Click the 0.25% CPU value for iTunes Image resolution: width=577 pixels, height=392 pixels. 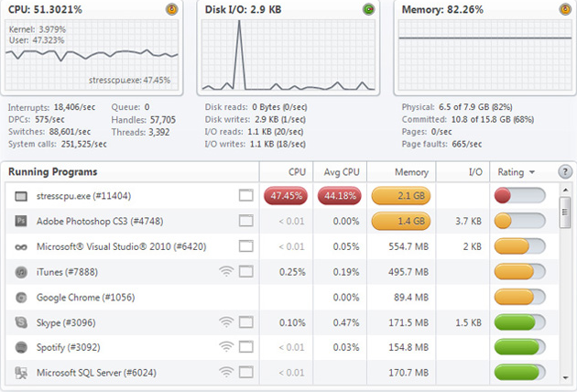[292, 272]
